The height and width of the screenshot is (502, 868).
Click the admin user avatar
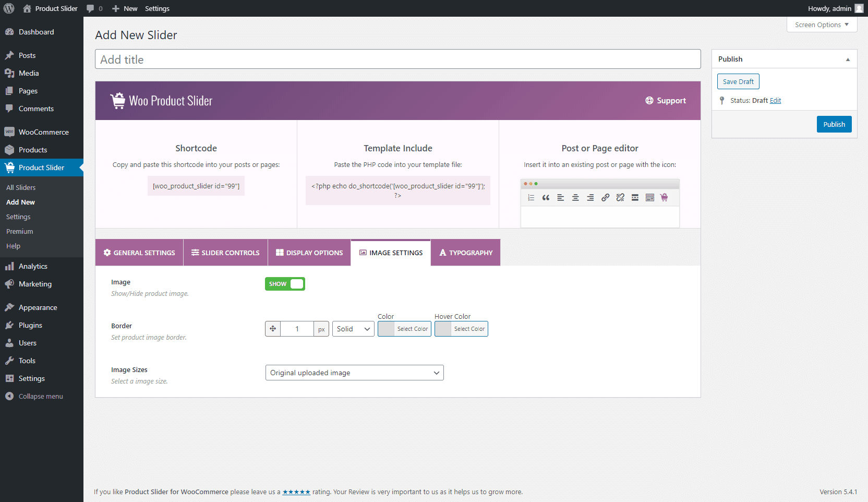click(x=859, y=8)
